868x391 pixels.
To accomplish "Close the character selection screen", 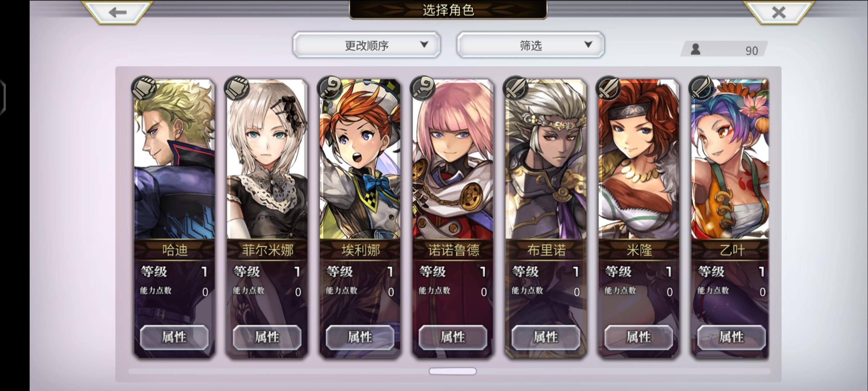I will pos(779,12).
